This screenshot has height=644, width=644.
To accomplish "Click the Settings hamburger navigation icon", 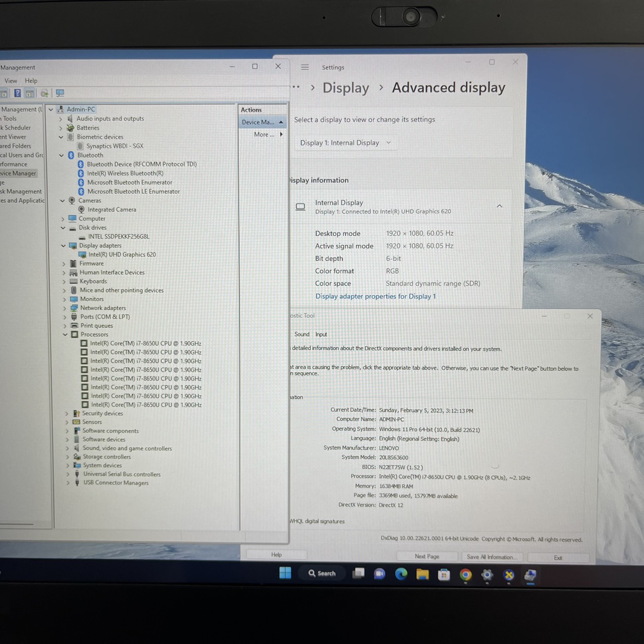I will tap(305, 67).
